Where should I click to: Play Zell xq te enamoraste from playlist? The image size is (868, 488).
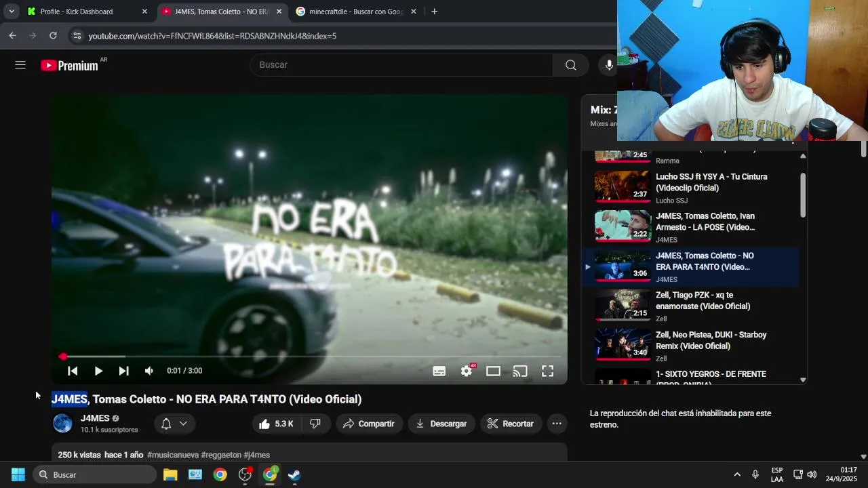tap(691, 306)
